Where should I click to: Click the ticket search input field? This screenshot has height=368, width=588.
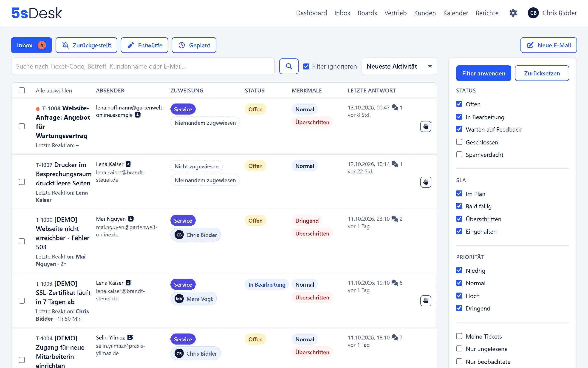pyautogui.click(x=143, y=66)
